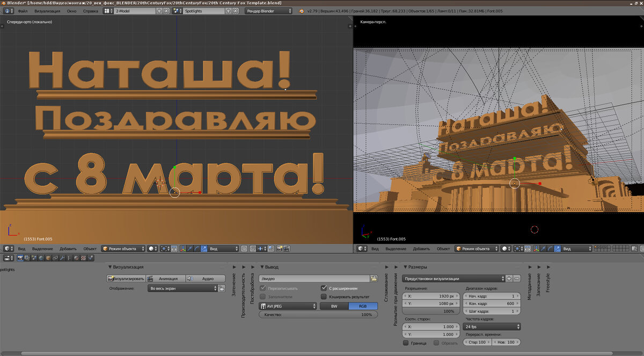Screen dimensions: 644x356
Task: Open the 24 fps frame rate dropdown
Action: pos(491,326)
